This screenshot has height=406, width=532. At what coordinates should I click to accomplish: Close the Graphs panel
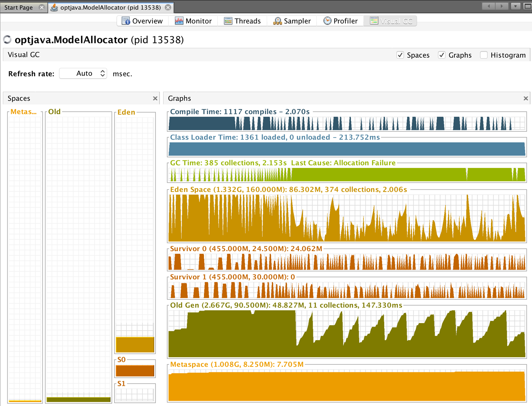[526, 98]
